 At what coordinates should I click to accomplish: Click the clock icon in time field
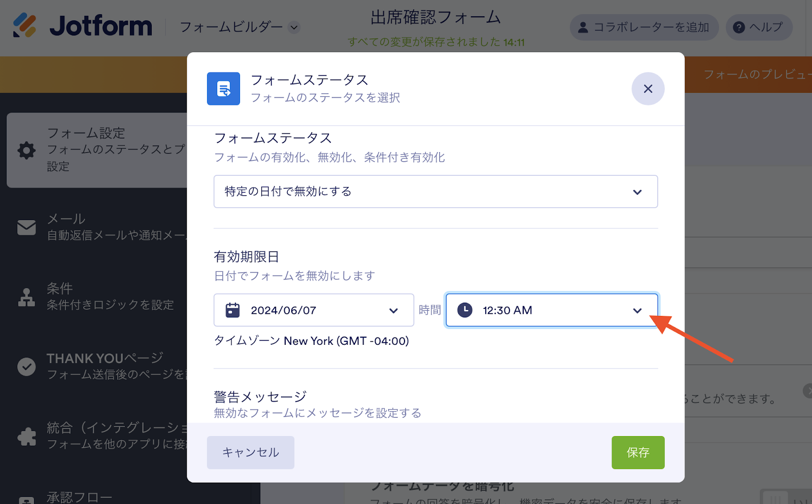[465, 310]
